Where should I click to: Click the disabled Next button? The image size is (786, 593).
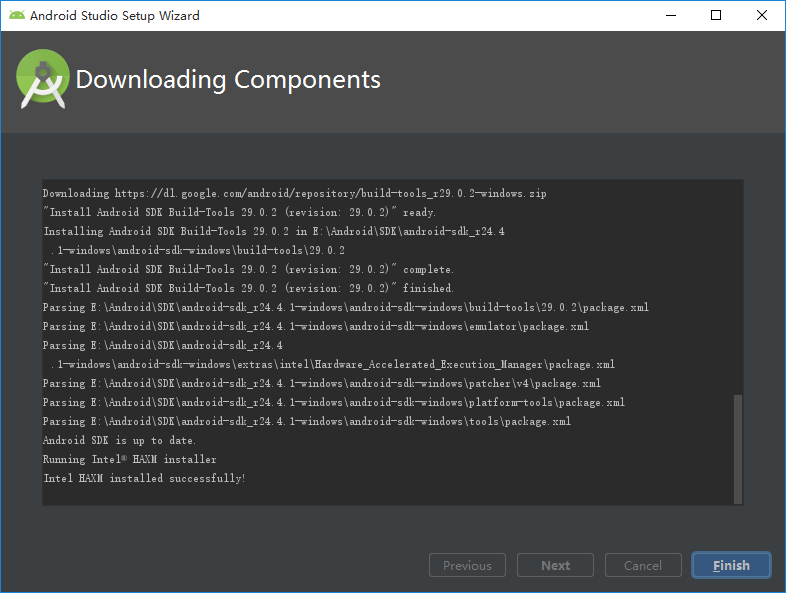click(x=555, y=565)
